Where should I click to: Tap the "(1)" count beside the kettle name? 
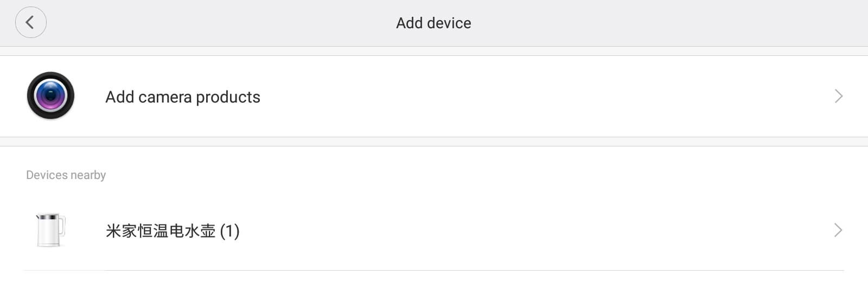tap(230, 231)
